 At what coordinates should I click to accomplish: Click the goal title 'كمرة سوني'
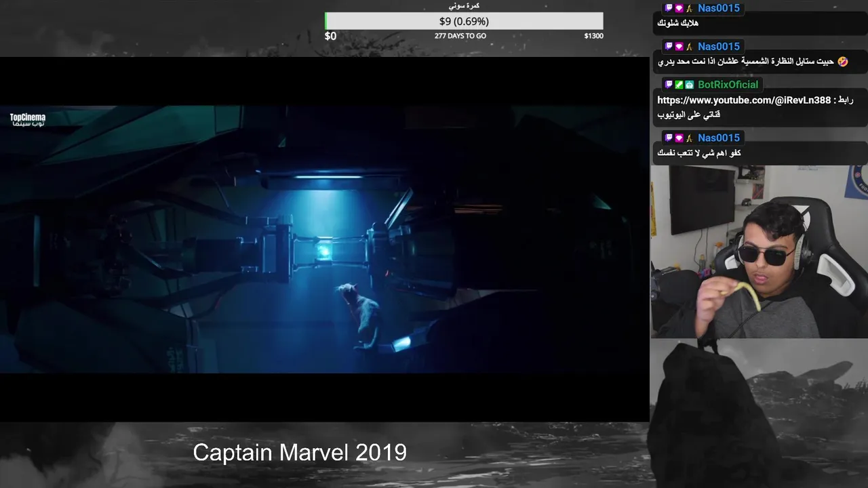click(x=464, y=5)
